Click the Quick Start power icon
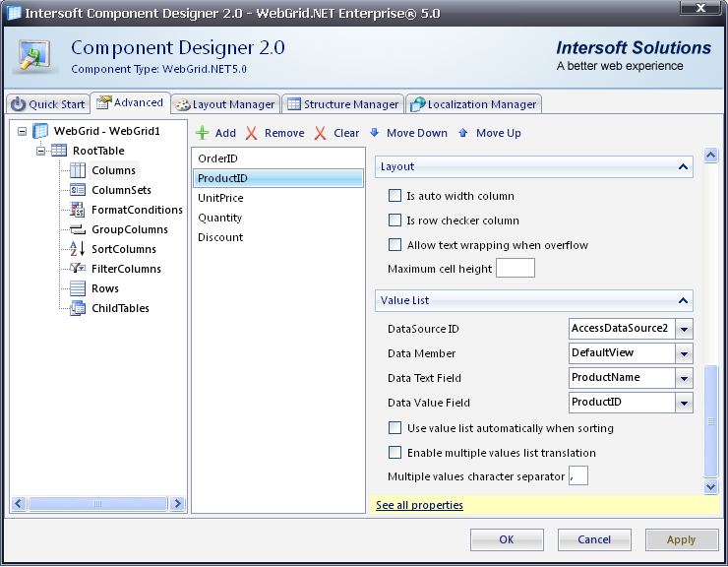Screen dimensions: 728x567 (x=18, y=104)
